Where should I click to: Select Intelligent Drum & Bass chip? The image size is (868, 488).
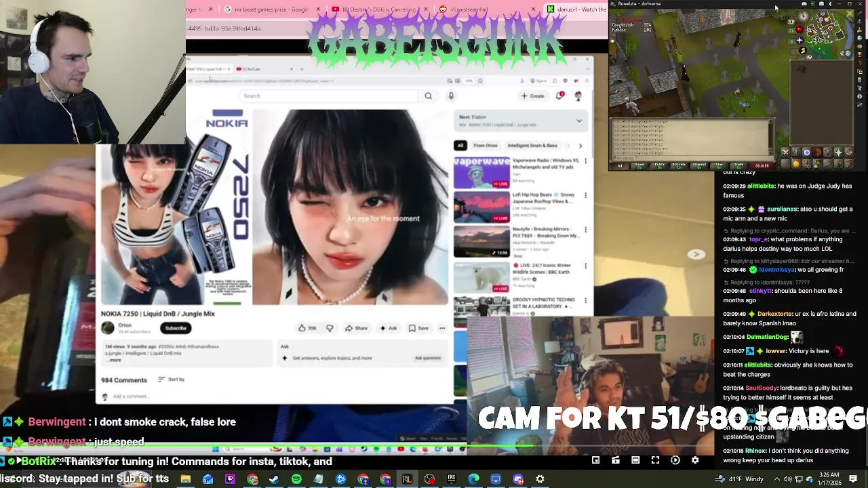point(532,146)
